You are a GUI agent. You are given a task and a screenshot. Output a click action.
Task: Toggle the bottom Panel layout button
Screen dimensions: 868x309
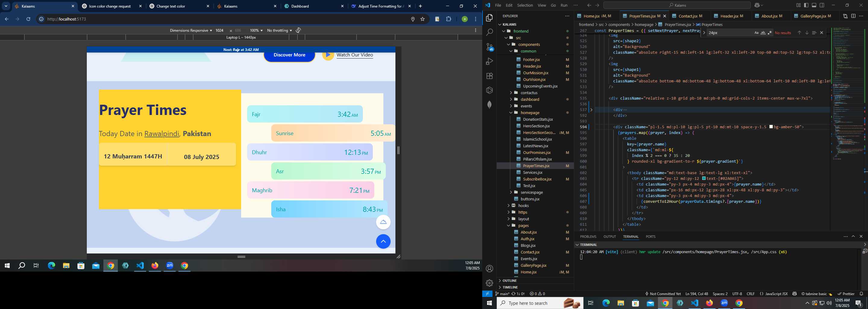[x=814, y=5]
